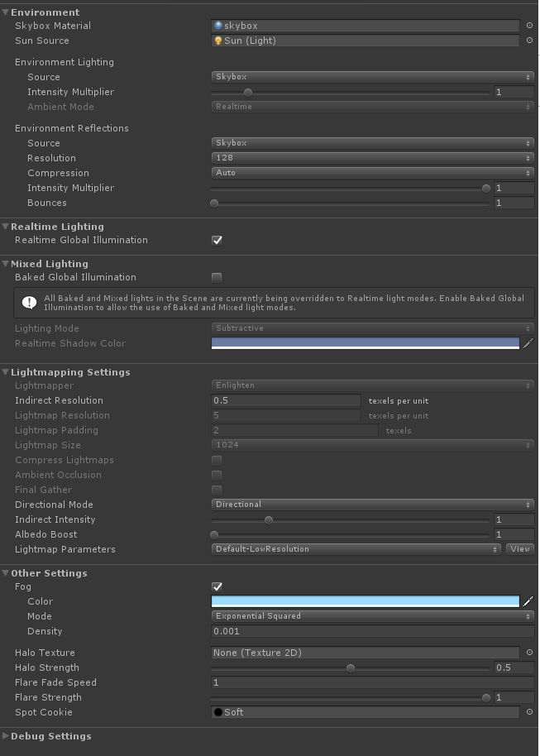This screenshot has height=756, width=540.
Task: Open object picker for Spot Cookie
Action: tap(529, 712)
